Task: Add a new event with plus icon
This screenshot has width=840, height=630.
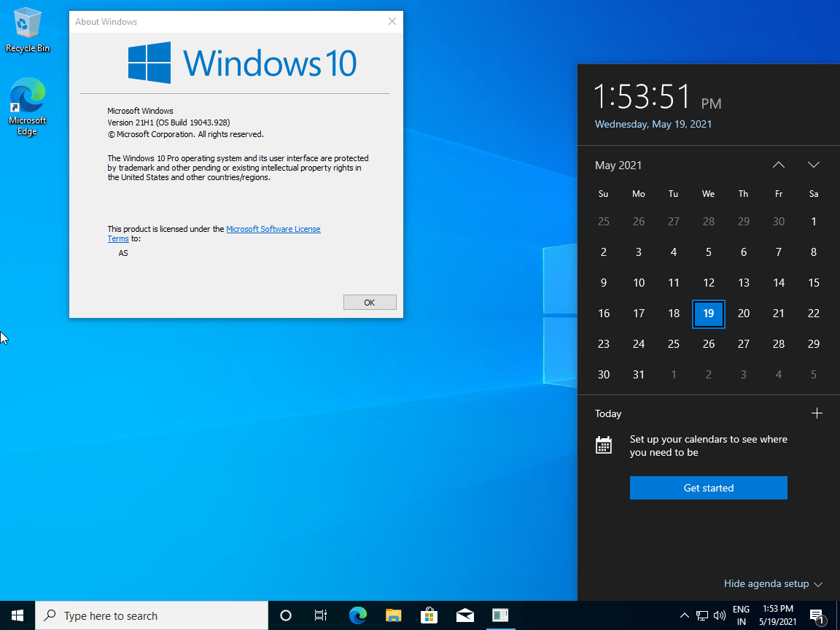Action: (817, 413)
